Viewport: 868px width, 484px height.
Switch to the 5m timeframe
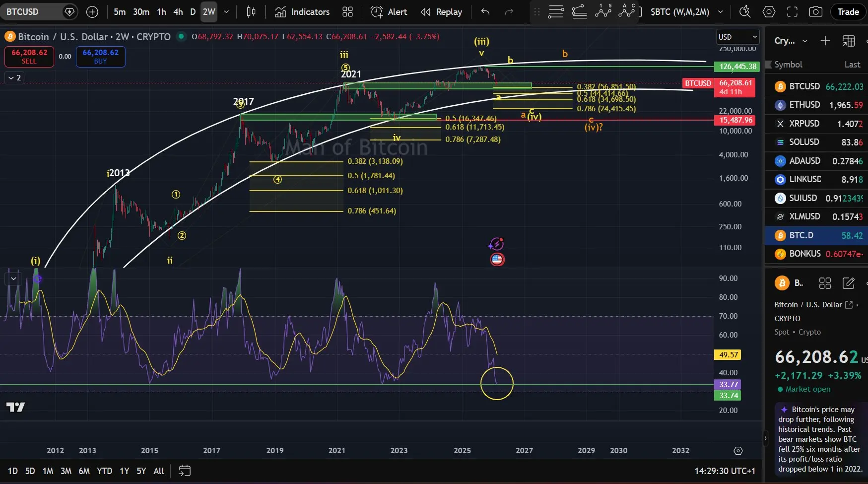coord(120,12)
